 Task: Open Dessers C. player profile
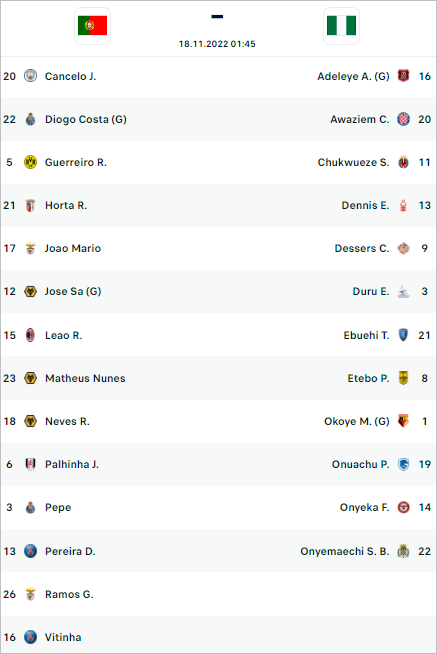click(362, 248)
